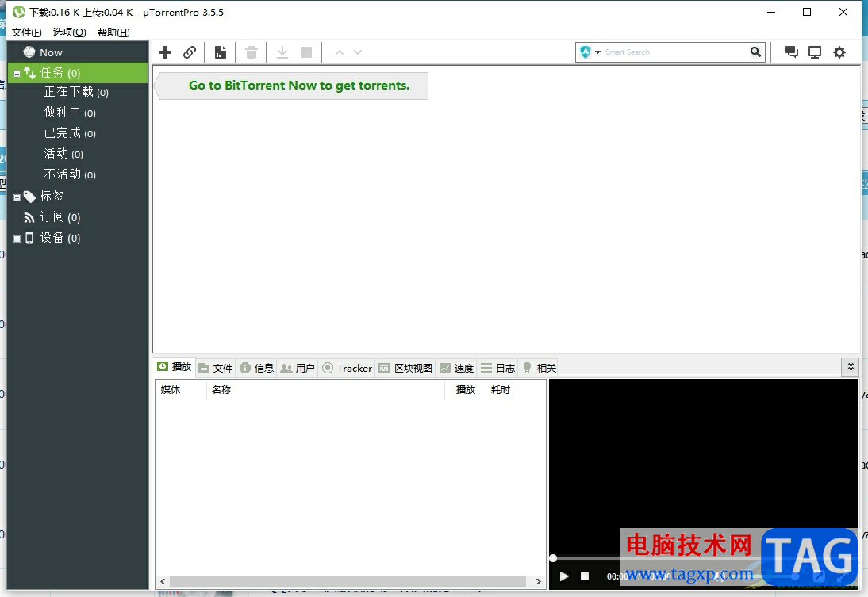Click the Add Torrent plus icon
This screenshot has height=597, width=868.
point(165,52)
